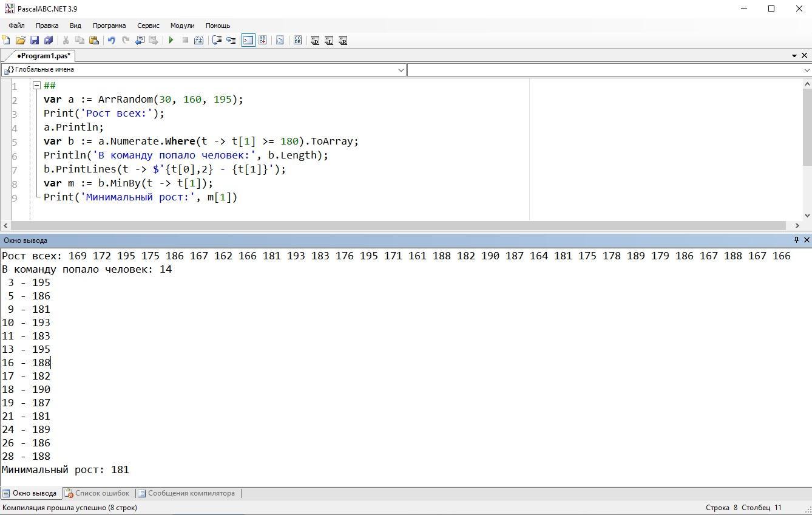Close the Окно вывода output panel
The image size is (812, 515).
(x=806, y=240)
